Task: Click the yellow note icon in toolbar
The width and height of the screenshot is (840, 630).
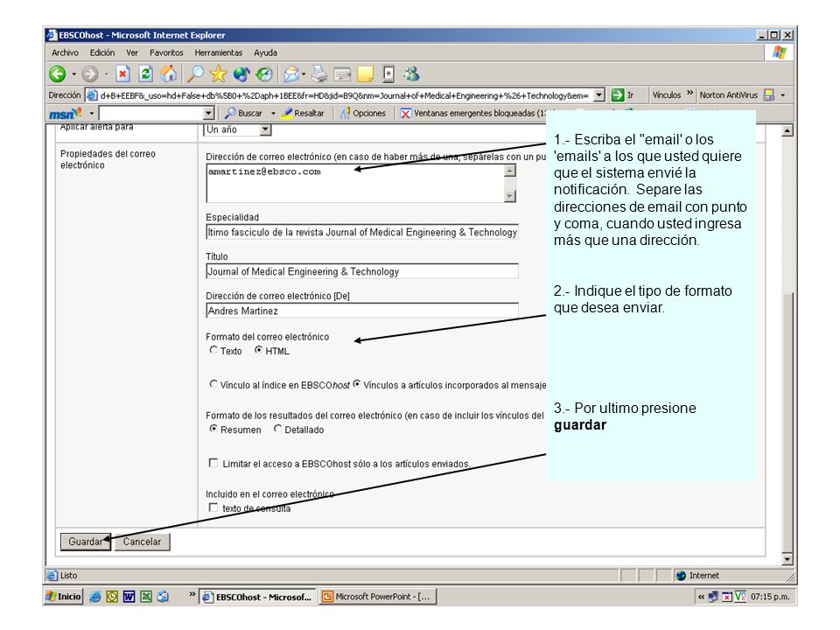Action: pos(365,73)
